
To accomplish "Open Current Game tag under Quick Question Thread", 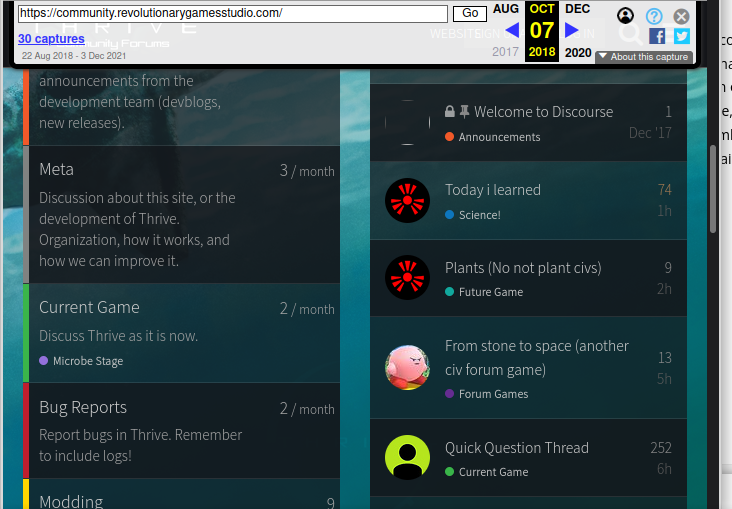I will coord(493,472).
